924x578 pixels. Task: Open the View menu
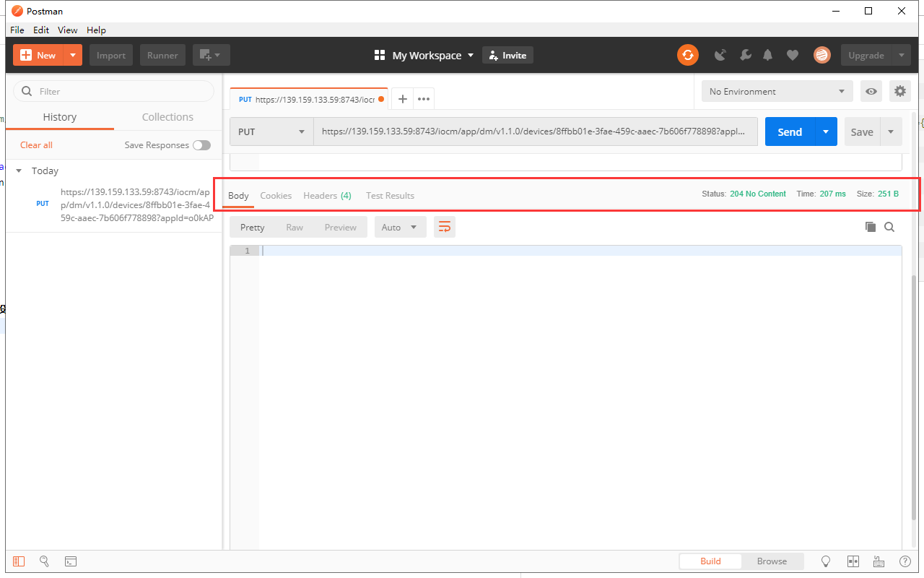pos(68,30)
